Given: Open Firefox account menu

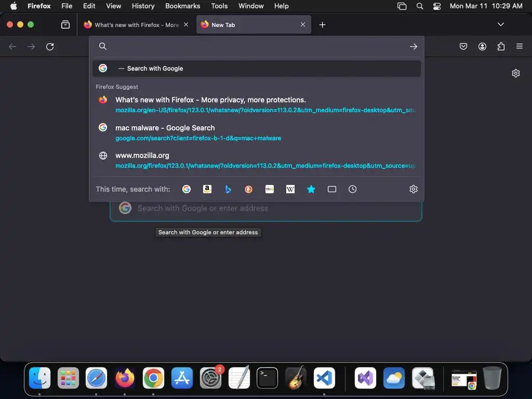Looking at the screenshot, I should (482, 46).
